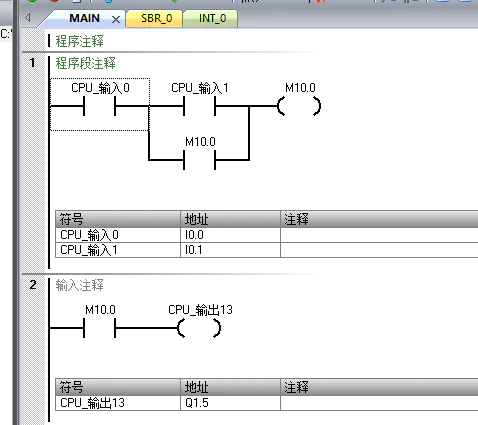The image size is (478, 425).
Task: Click the 地址 column header in network 1 table
Action: [x=230, y=219]
